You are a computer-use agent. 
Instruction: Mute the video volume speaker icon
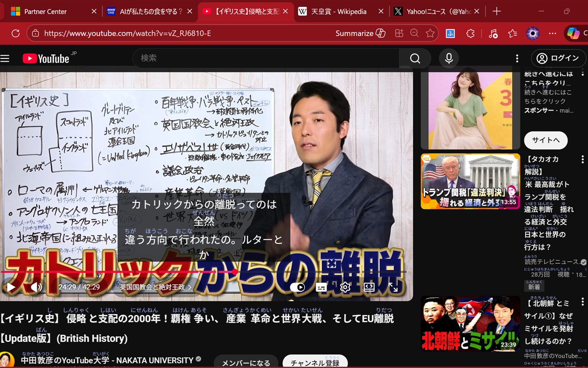(x=36, y=287)
